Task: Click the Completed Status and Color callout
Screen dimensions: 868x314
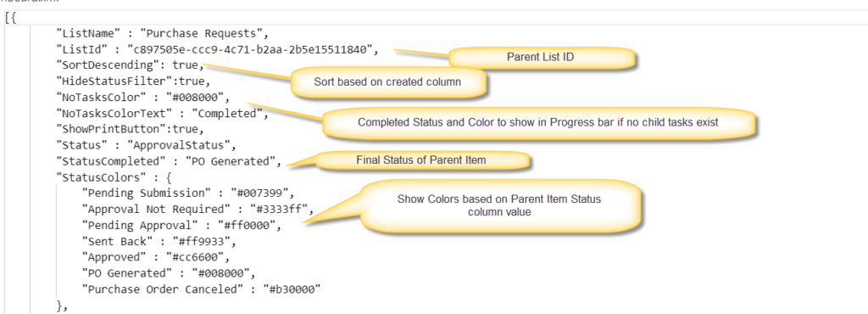Action: (x=538, y=122)
